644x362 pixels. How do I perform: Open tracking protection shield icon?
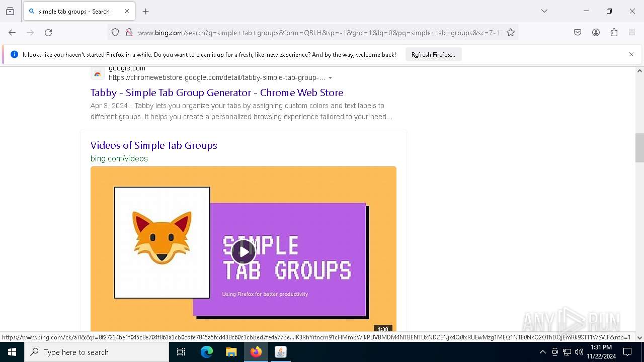115,33
